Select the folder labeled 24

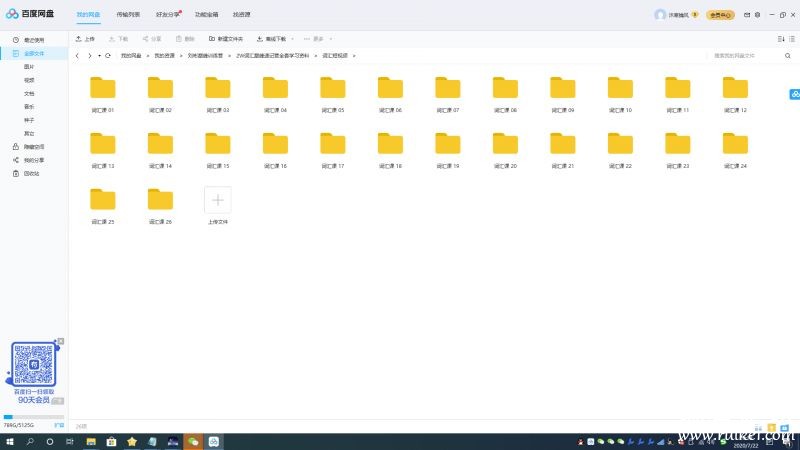pos(735,151)
